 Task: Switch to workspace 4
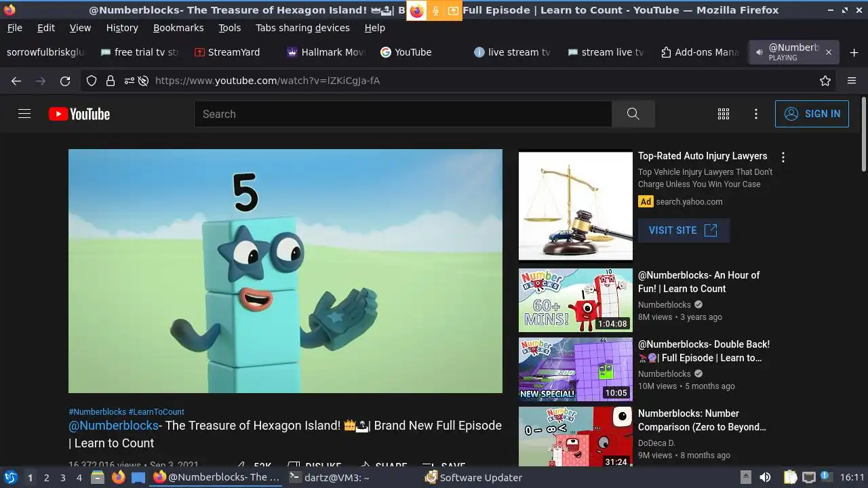click(x=79, y=478)
